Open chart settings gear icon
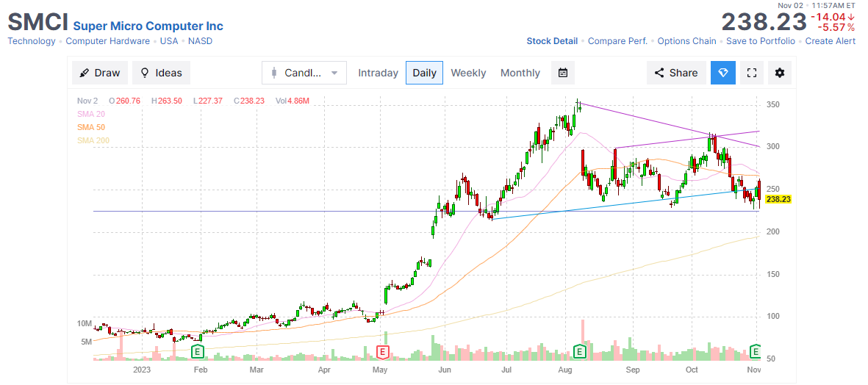 coord(779,73)
